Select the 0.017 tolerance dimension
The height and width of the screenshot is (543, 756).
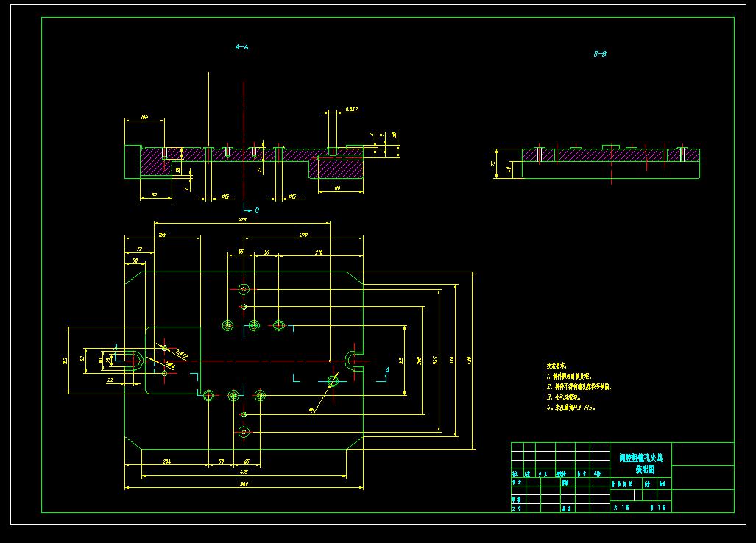[351, 110]
